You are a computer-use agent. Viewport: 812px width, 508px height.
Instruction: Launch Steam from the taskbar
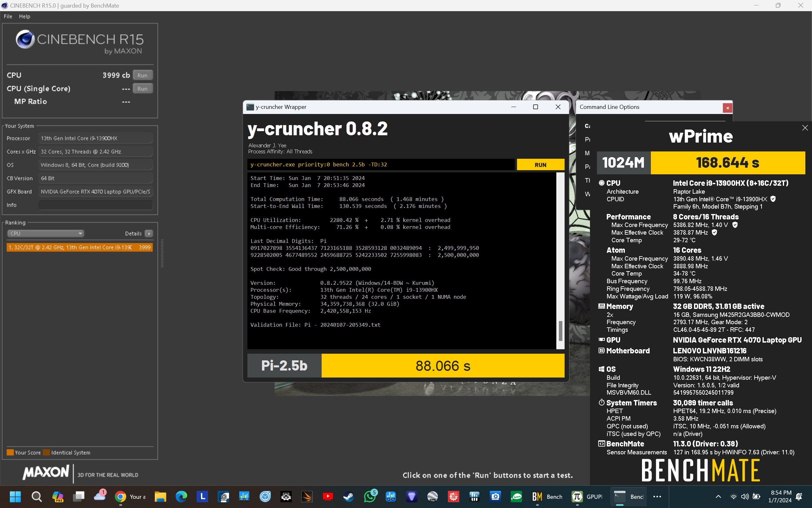[x=349, y=497]
